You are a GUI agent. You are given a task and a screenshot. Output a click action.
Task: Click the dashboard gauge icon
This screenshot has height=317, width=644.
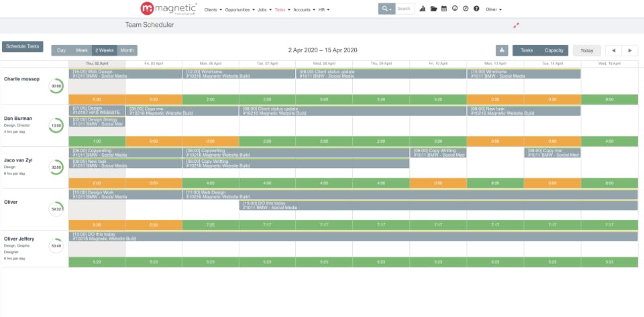pos(455,8)
